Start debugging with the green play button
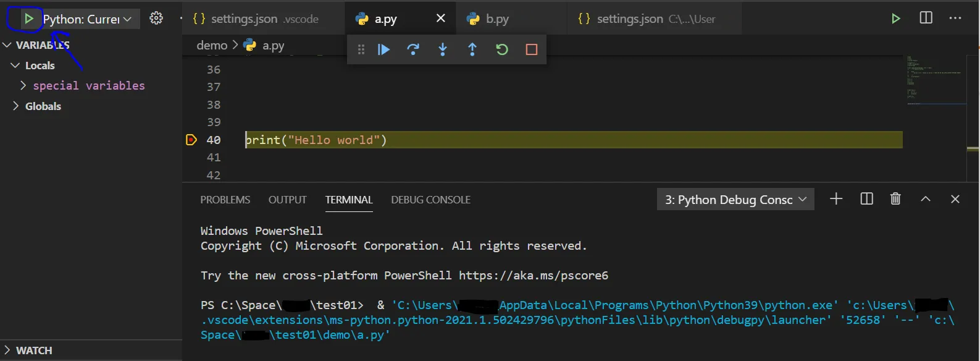This screenshot has width=980, height=361. 28,19
